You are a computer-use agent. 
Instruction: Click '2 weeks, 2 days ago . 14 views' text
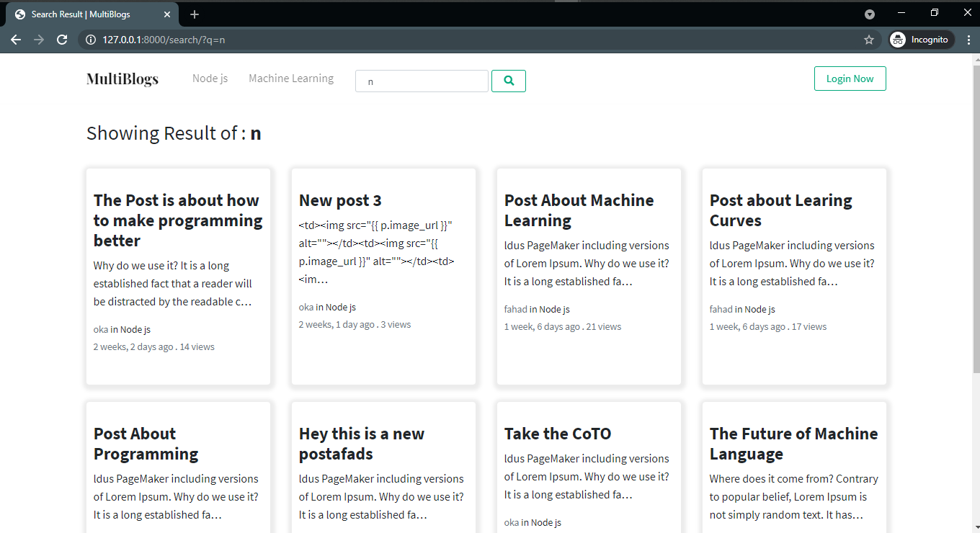[154, 346]
